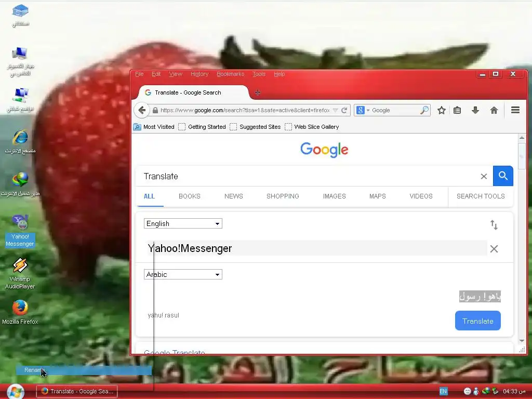Expand the URL bar history dropdown arrow
Screen dimensions: 532x399
(335, 110)
